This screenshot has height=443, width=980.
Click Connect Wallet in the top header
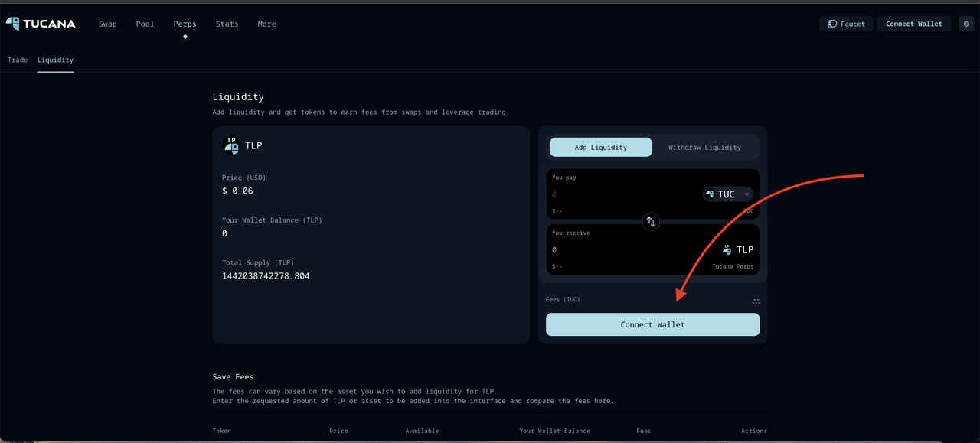coord(914,24)
